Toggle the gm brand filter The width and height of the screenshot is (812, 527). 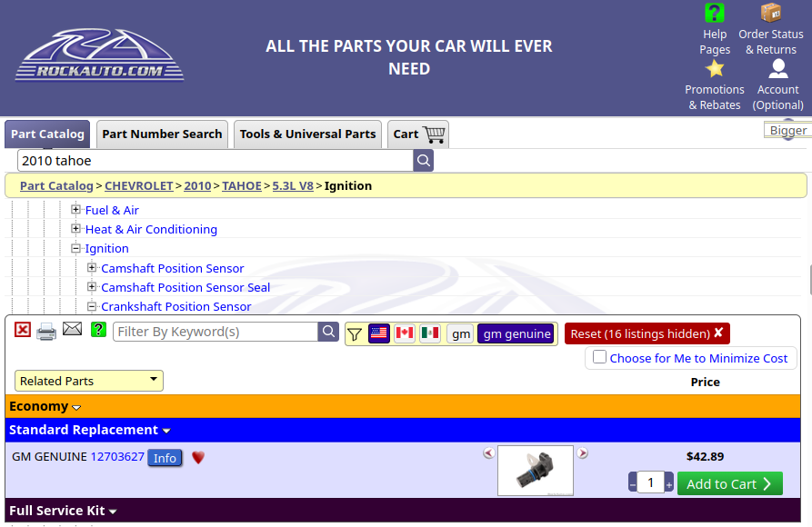coord(460,333)
